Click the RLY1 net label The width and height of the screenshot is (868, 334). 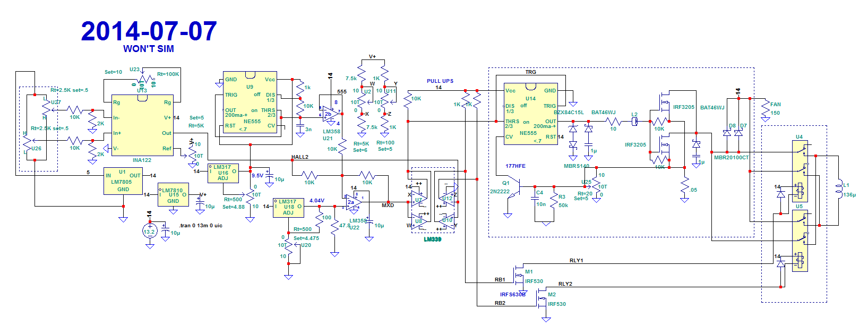pos(576,261)
